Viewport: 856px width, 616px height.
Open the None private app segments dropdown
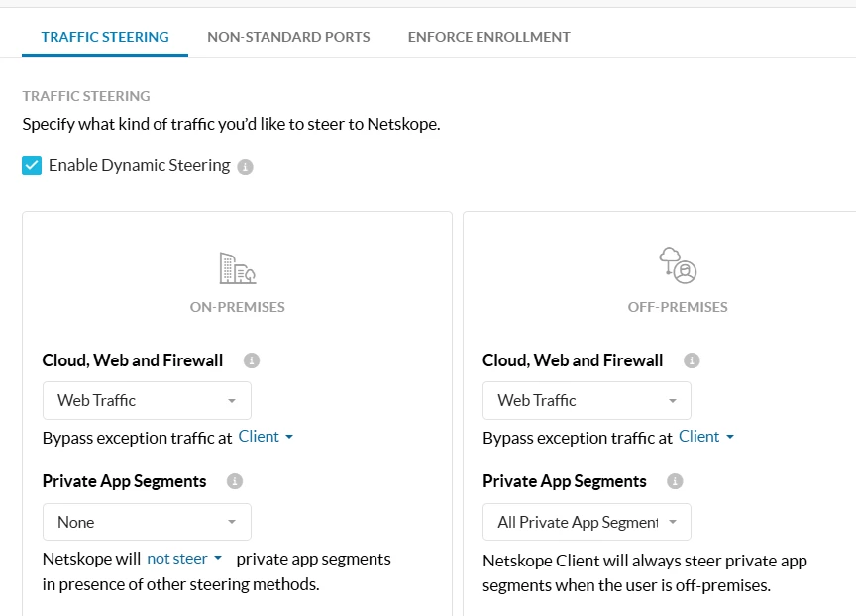point(147,522)
